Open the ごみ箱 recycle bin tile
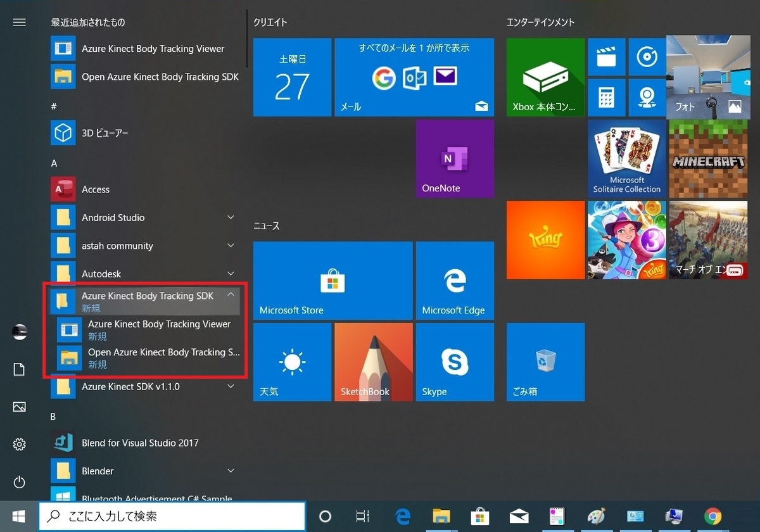This screenshot has width=760, height=532. coord(545,362)
